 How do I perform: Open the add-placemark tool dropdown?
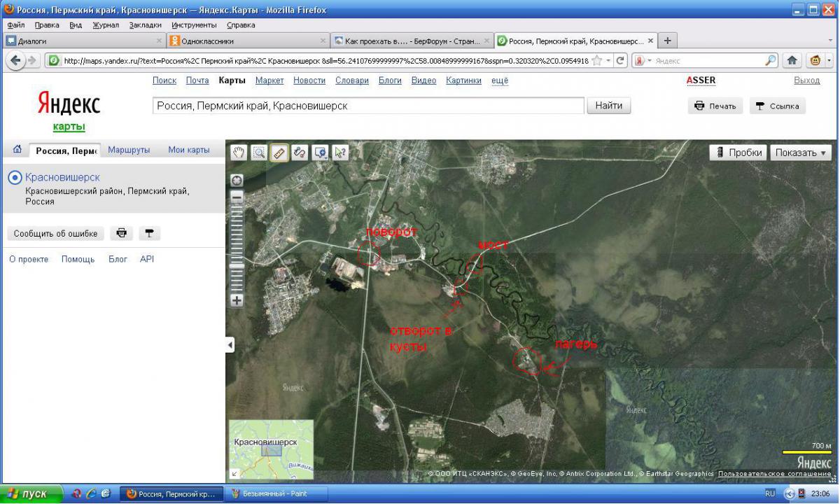pos(321,153)
